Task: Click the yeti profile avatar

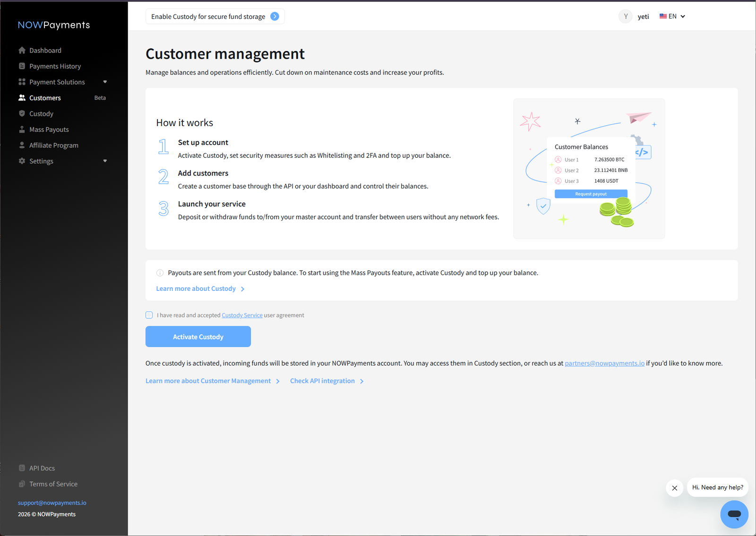Action: pyautogui.click(x=625, y=16)
